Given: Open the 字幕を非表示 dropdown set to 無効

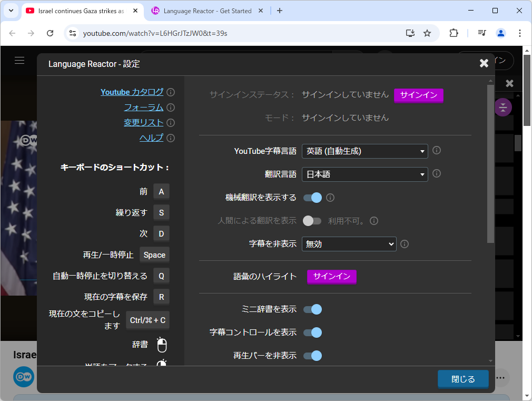Looking at the screenshot, I should [x=349, y=243].
